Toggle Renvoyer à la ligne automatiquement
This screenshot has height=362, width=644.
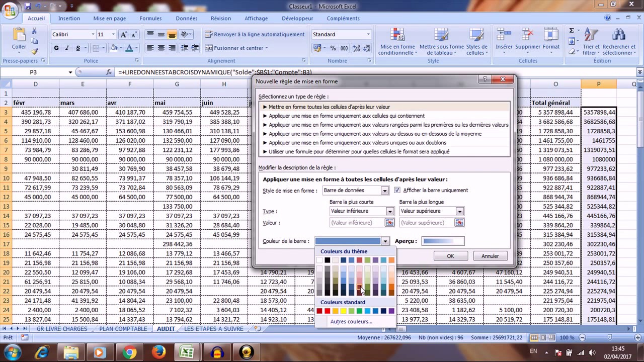coord(255,34)
